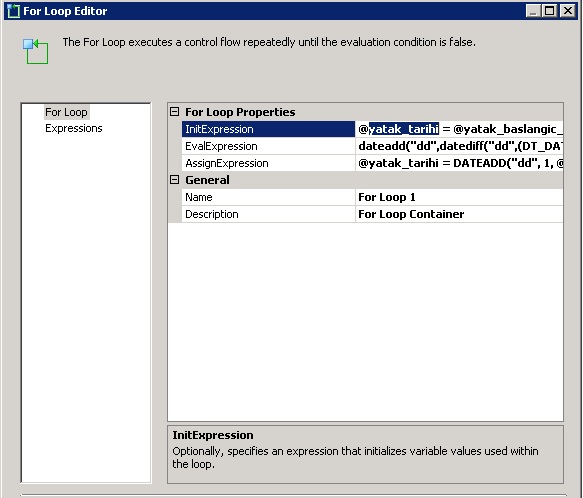
Task: Select the Description property label
Action: (268, 214)
